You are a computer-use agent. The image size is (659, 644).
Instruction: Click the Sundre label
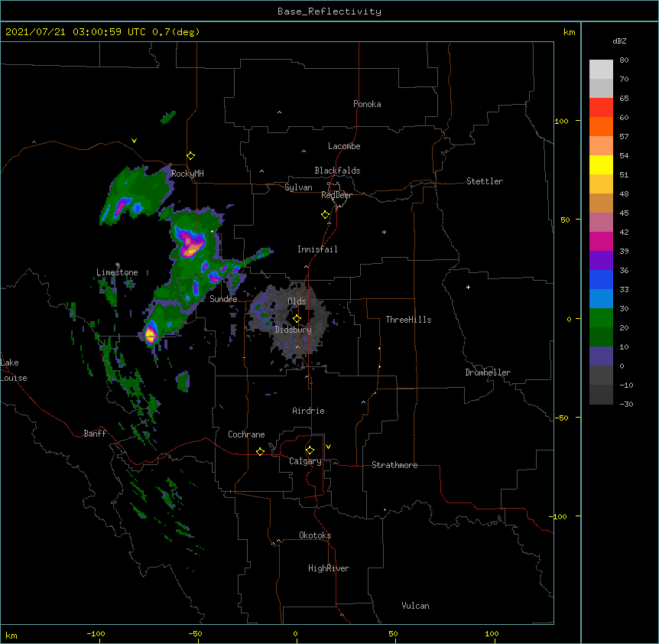tap(223, 299)
